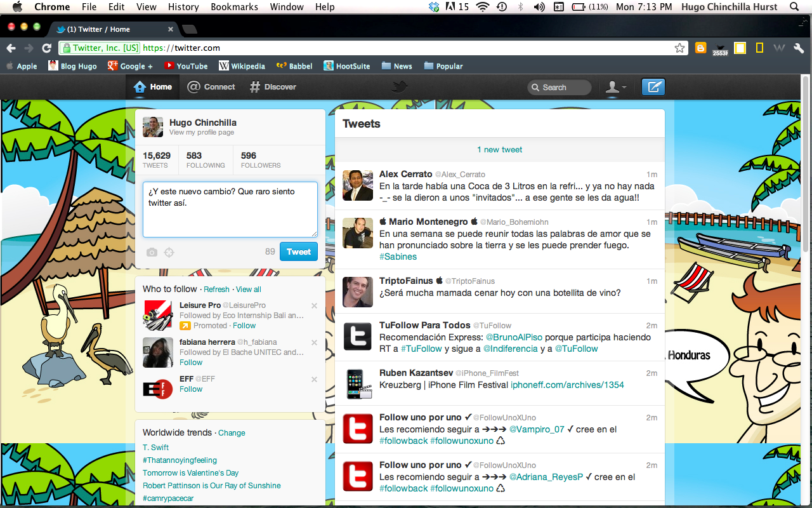
Task: Open the View menu
Action: [147, 7]
